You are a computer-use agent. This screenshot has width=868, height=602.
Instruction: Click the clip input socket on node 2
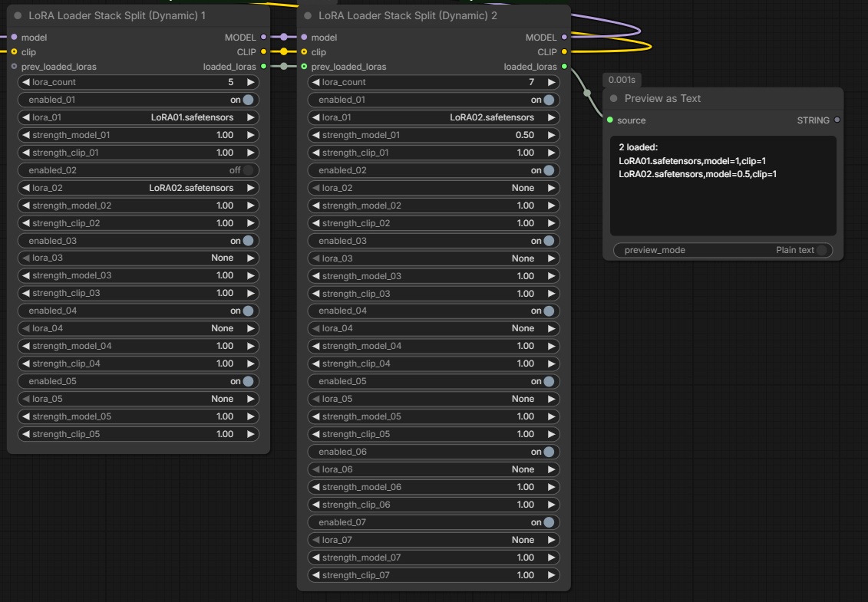click(304, 51)
